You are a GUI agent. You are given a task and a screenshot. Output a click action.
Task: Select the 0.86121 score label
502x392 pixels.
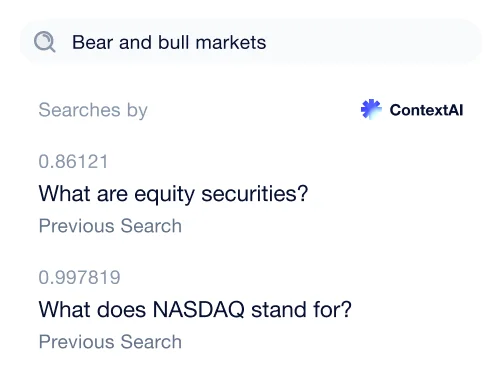coord(73,162)
